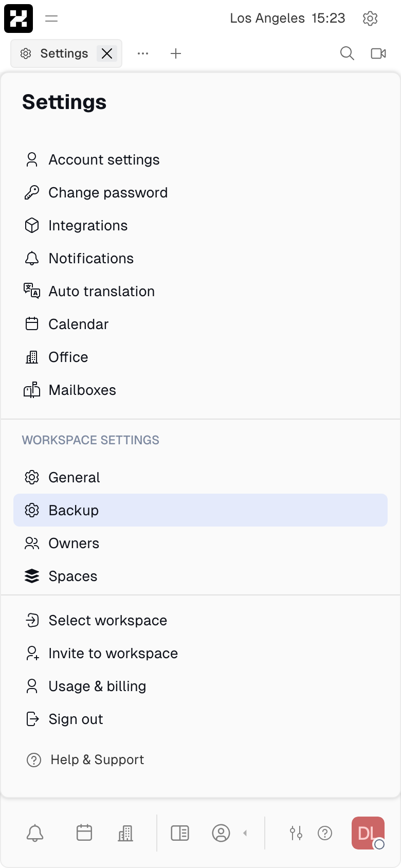Open the tab overflow ellipsis menu
The image size is (401, 868).
[x=143, y=53]
